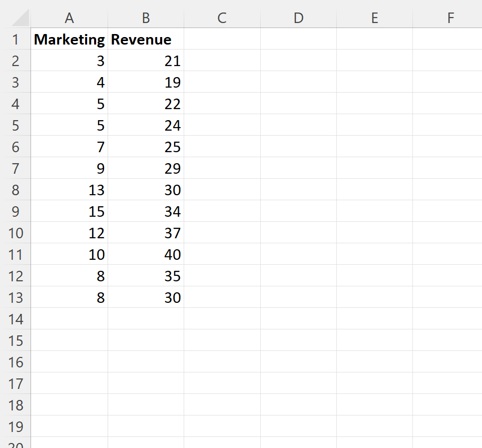This screenshot has width=482, height=448.
Task: Select row number 1
Action: (16, 39)
